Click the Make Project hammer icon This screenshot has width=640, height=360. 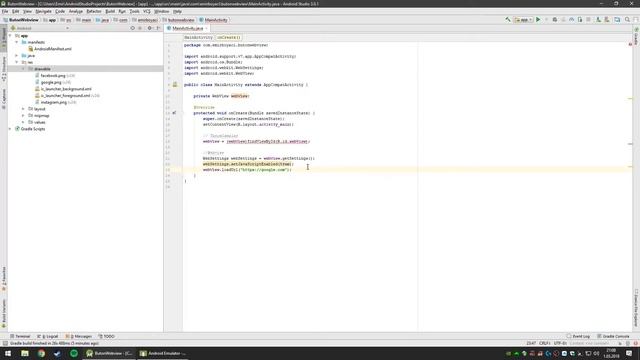(x=507, y=20)
